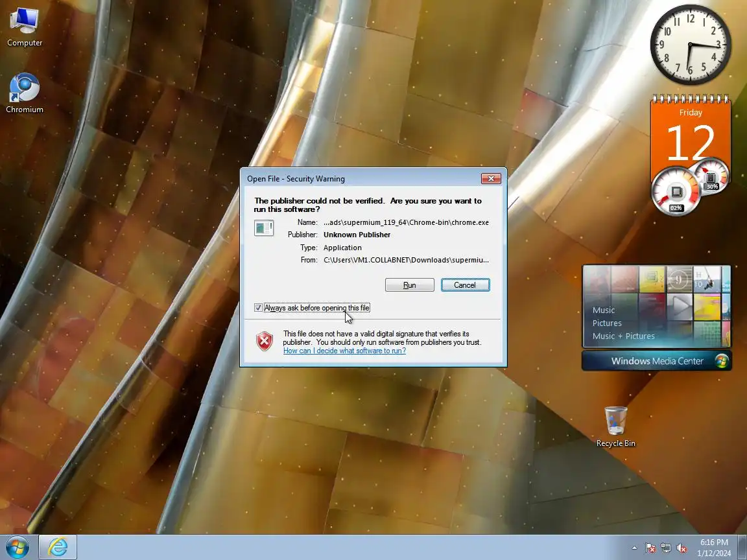Image resolution: width=747 pixels, height=560 pixels.
Task: Run the unverified chrome.exe file
Action: tap(409, 285)
